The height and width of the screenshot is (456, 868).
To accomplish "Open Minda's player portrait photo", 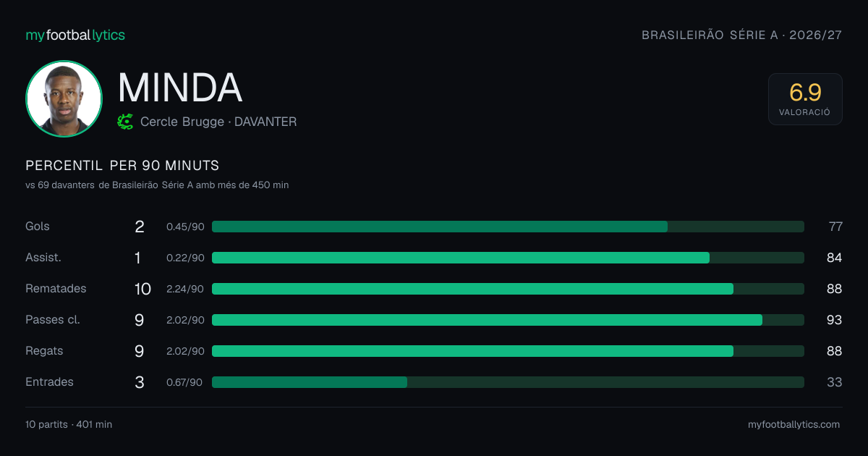I will pos(64,98).
